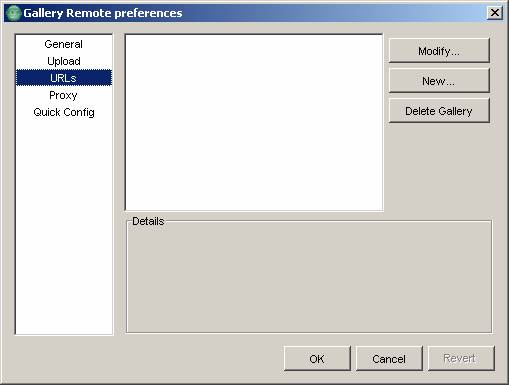
Task: Confirm preferences with OK
Action: click(x=317, y=359)
